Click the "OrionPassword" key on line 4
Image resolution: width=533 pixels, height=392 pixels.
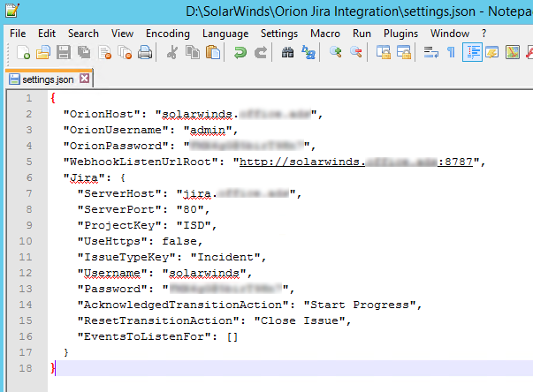116,146
